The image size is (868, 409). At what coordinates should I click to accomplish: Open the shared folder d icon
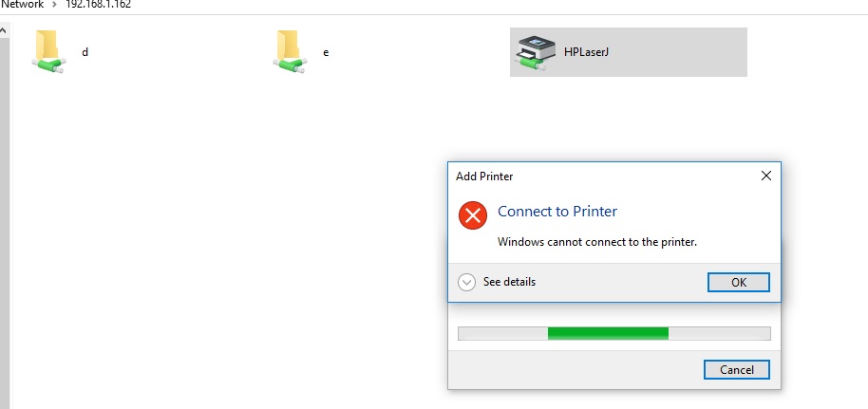(x=47, y=52)
